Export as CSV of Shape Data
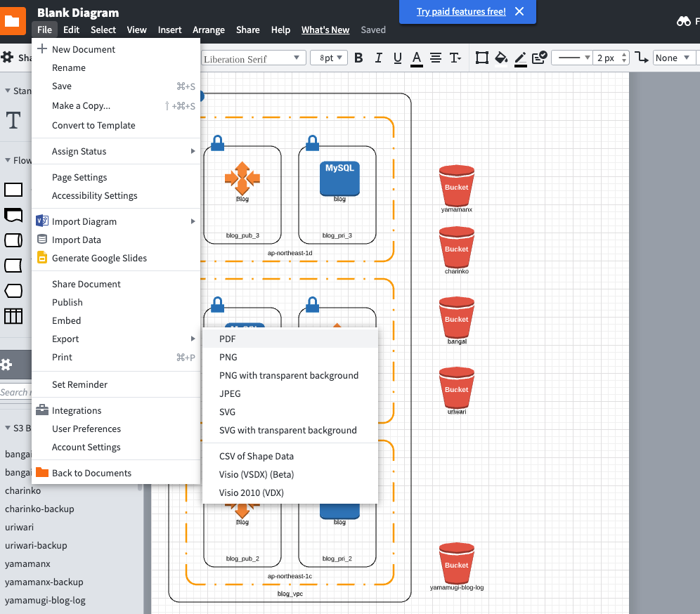The height and width of the screenshot is (614, 700). point(290,456)
